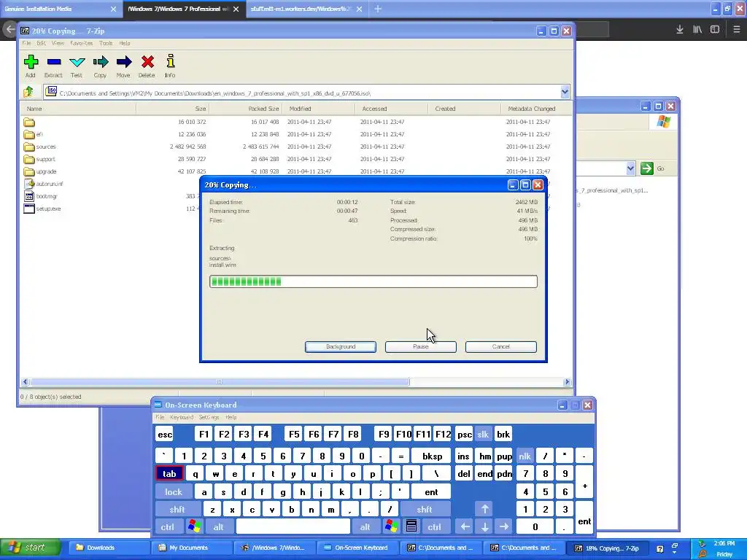Image resolution: width=747 pixels, height=560 pixels.
Task: Cancel the copying operation
Action: [500, 346]
